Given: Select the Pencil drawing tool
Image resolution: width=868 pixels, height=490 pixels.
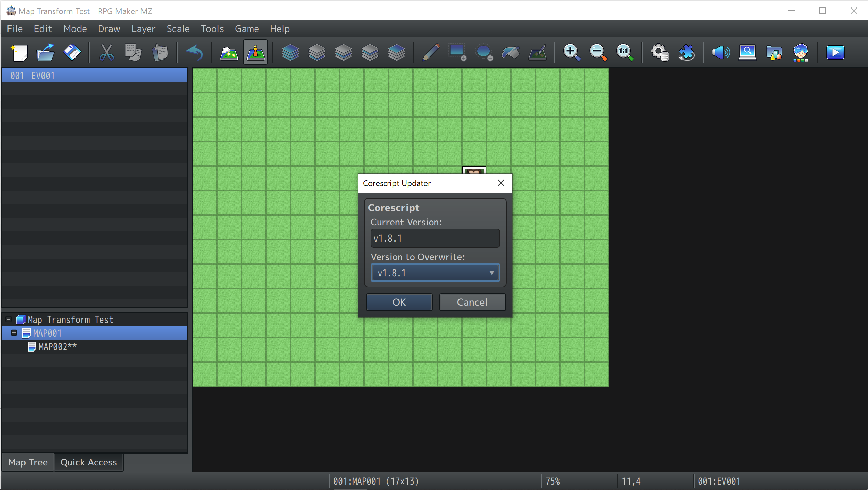Looking at the screenshot, I should [431, 53].
